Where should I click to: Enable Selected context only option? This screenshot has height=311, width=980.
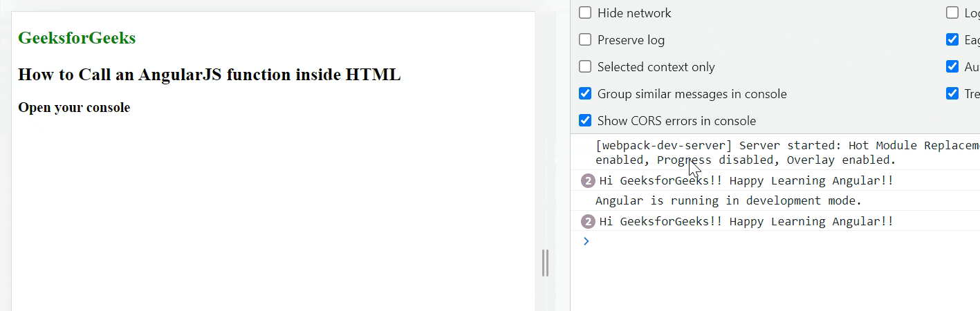[585, 66]
